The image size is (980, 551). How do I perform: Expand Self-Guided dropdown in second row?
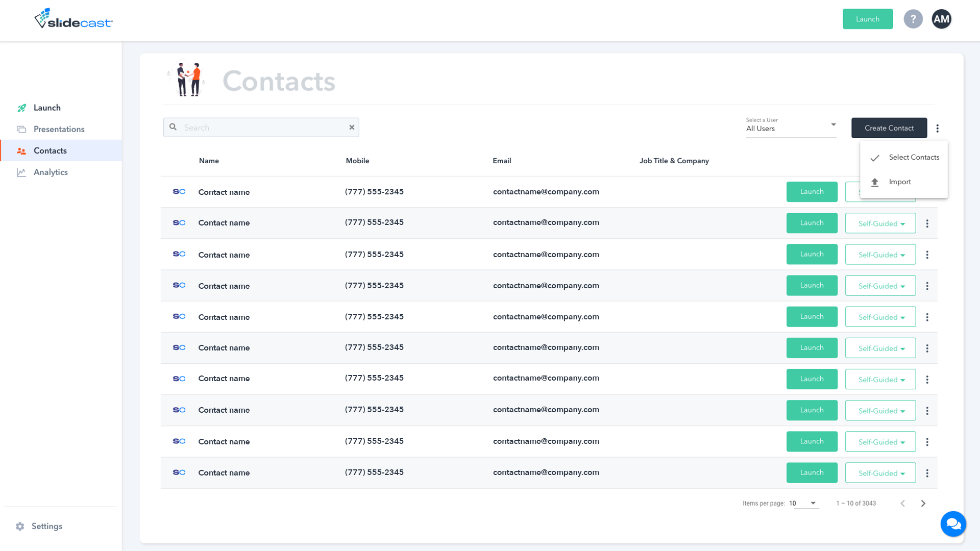pyautogui.click(x=880, y=223)
